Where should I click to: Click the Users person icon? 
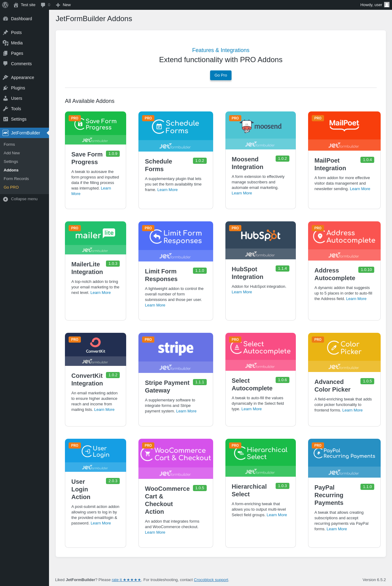pos(6,98)
